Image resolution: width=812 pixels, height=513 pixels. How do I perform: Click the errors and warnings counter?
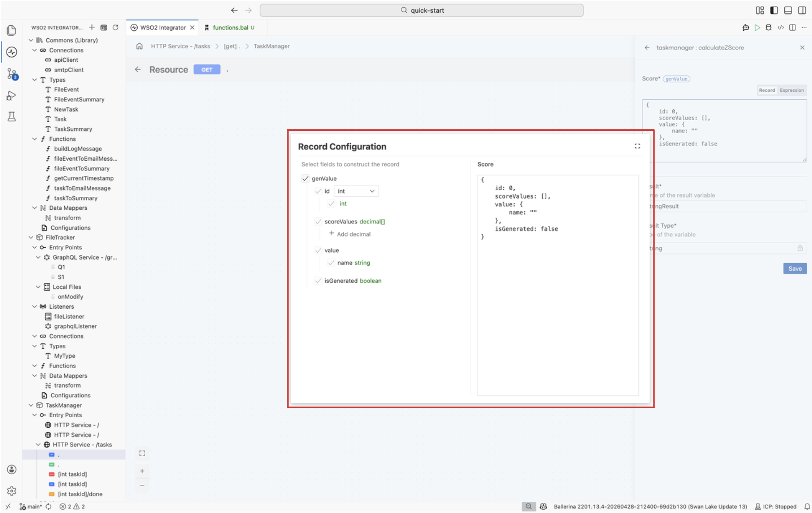pyautogui.click(x=72, y=507)
